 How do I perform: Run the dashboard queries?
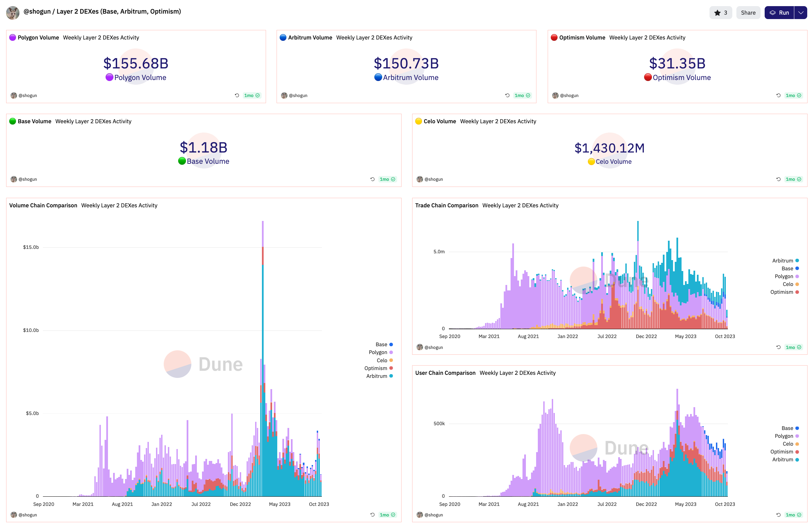(x=779, y=13)
